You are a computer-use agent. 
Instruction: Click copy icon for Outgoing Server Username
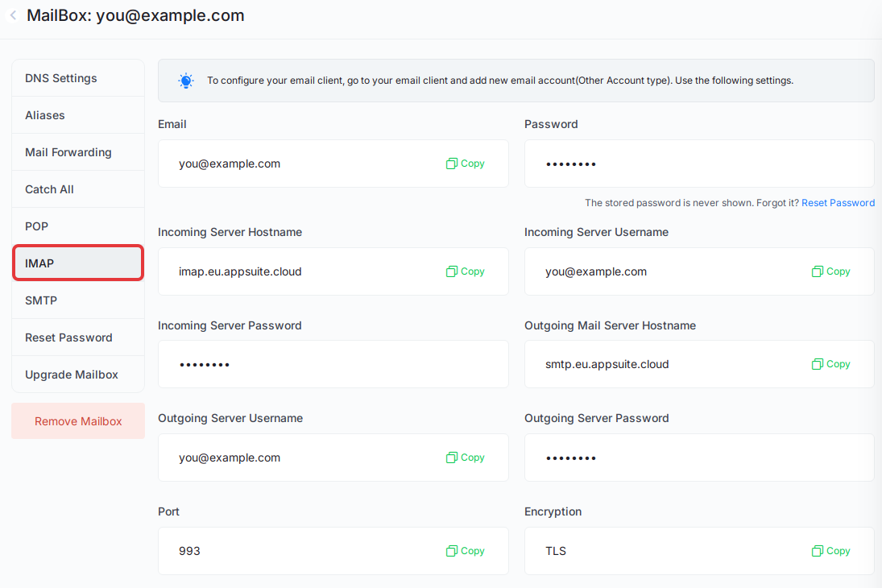pyautogui.click(x=451, y=458)
